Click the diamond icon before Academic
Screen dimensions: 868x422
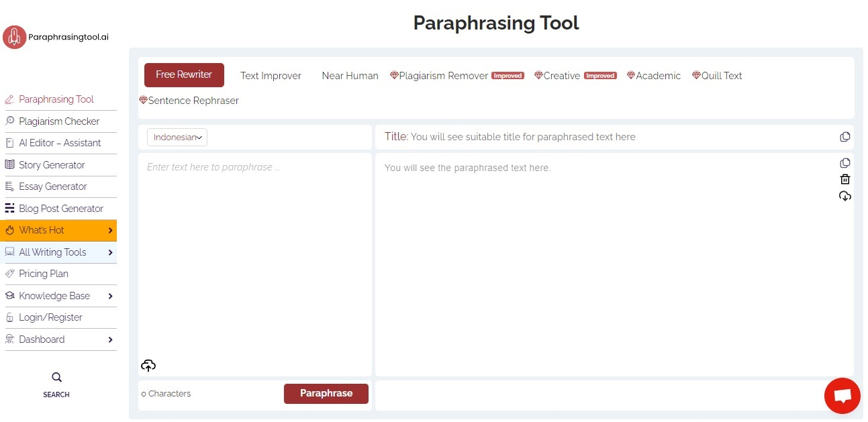point(631,75)
